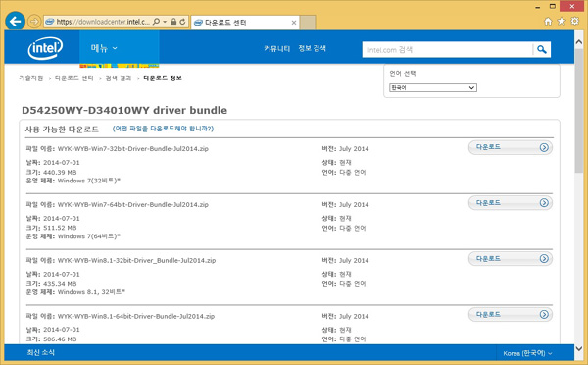588x365 pixels.
Task: Go to 기술지원 breadcrumb link
Action: tap(31, 78)
